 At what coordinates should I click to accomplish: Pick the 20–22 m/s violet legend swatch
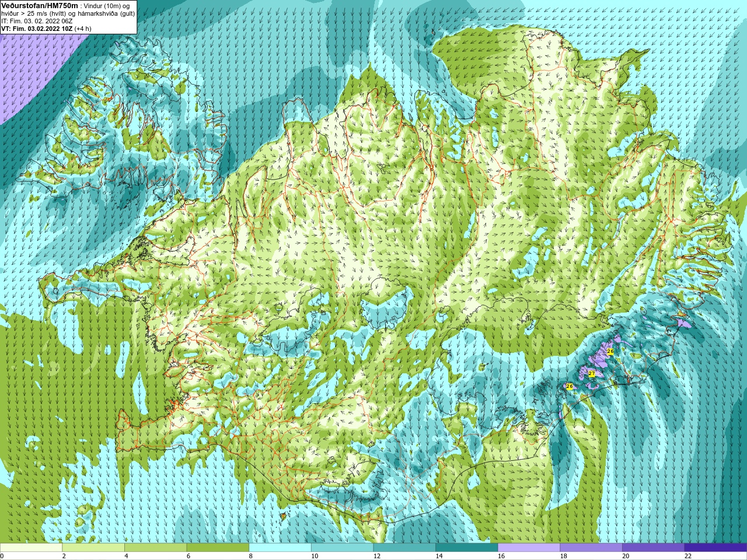653,548
